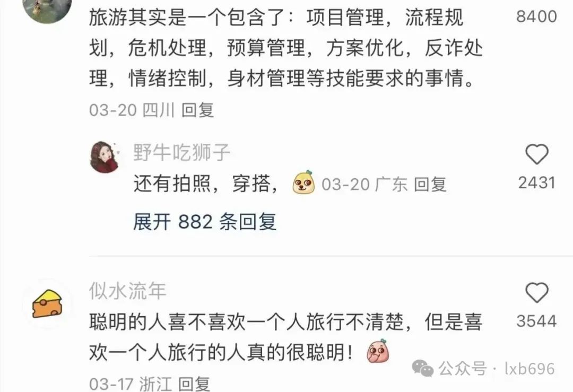Open the avatar of 野牛吃狮子
Image resolution: width=573 pixels, height=392 pixels.
[x=105, y=157]
